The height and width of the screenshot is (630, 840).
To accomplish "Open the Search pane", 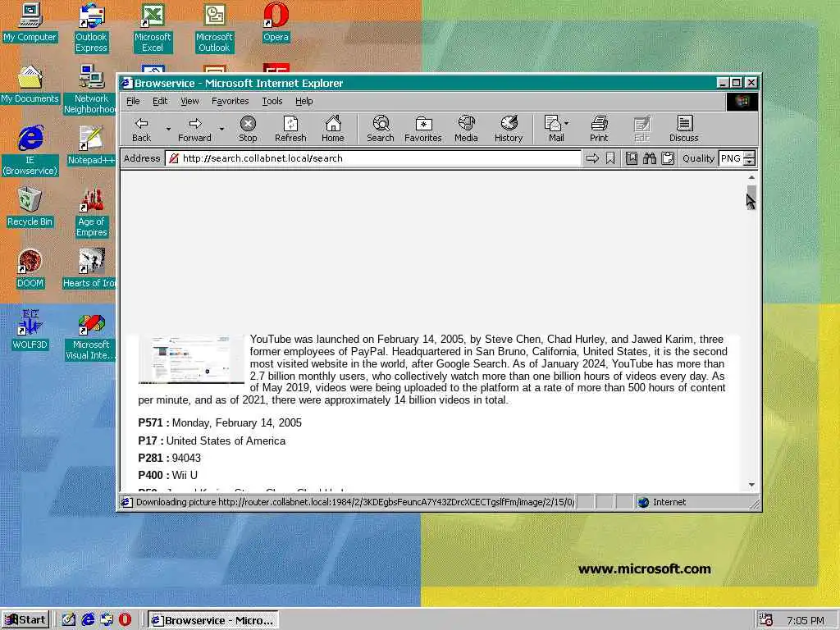I will (381, 129).
